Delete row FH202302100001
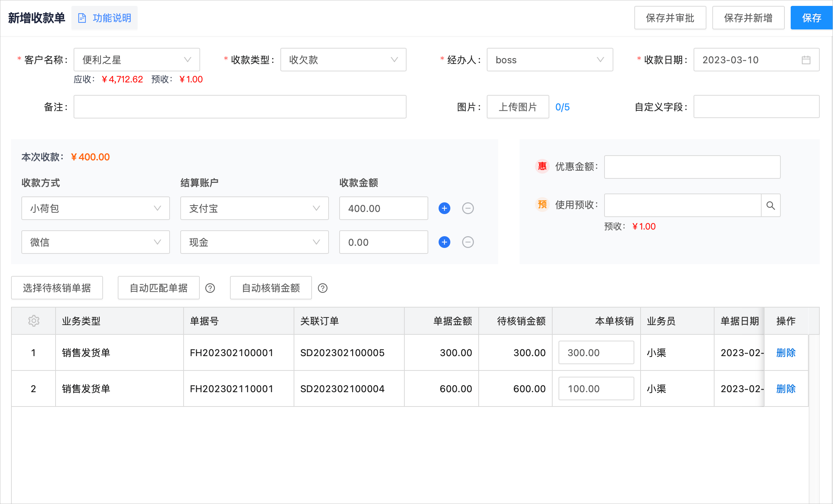 (786, 352)
